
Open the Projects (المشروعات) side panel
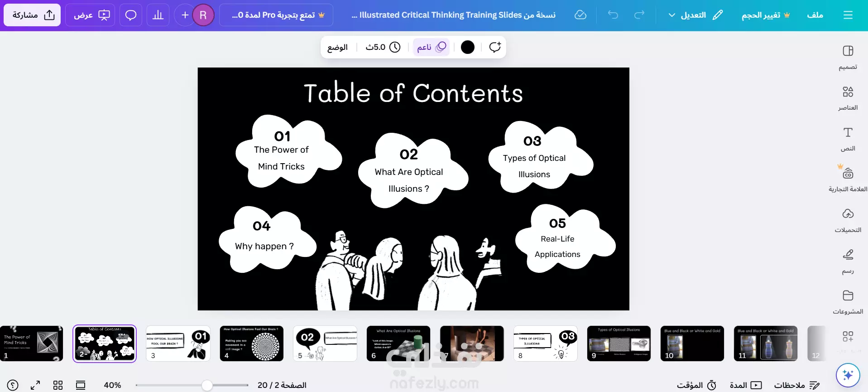coord(848,302)
